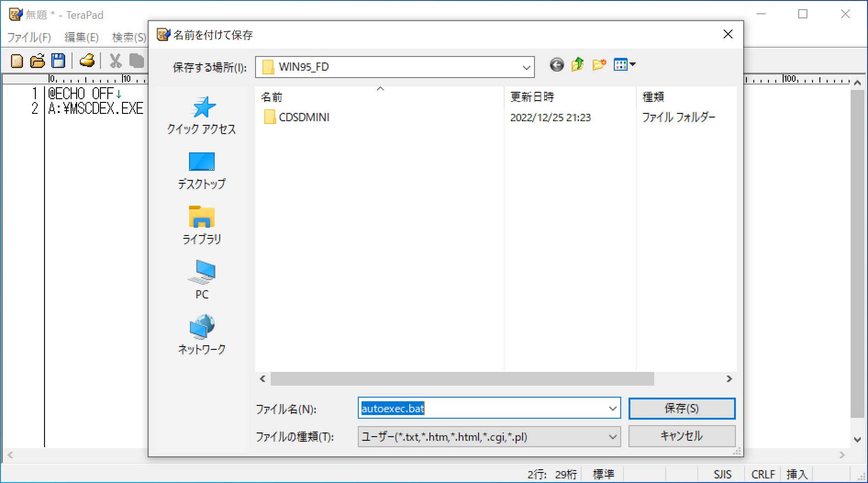Select Desktop (デスクトップ) in places sidebar
The width and height of the screenshot is (868, 483).
click(202, 171)
